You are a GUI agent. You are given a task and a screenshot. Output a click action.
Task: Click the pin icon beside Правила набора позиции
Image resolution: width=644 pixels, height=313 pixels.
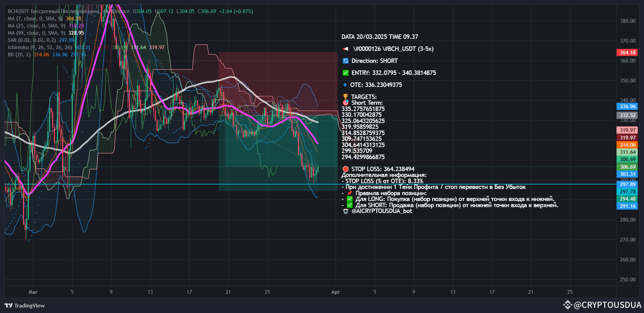(349, 193)
